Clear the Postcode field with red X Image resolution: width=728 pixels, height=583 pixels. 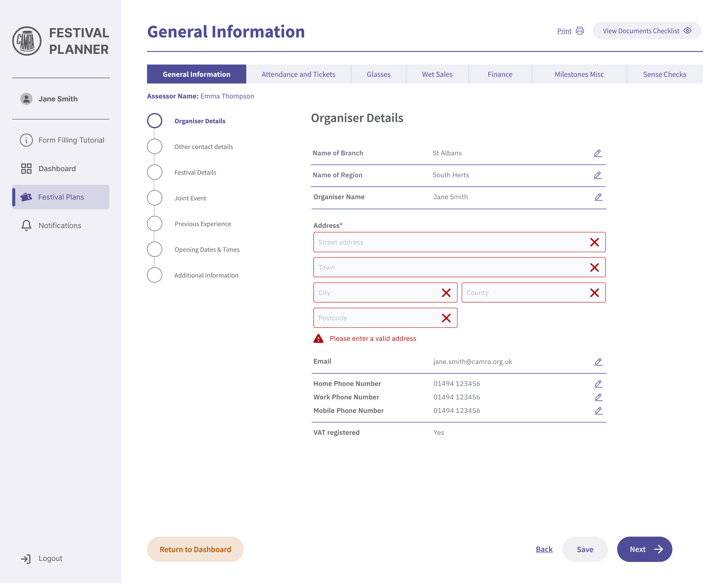point(446,318)
